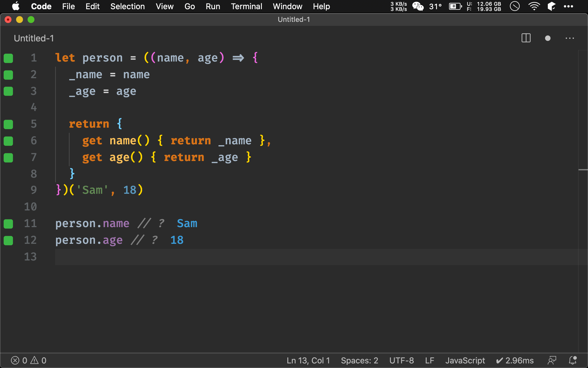The image size is (588, 368).
Task: Open the Terminal menu
Action: point(246,6)
